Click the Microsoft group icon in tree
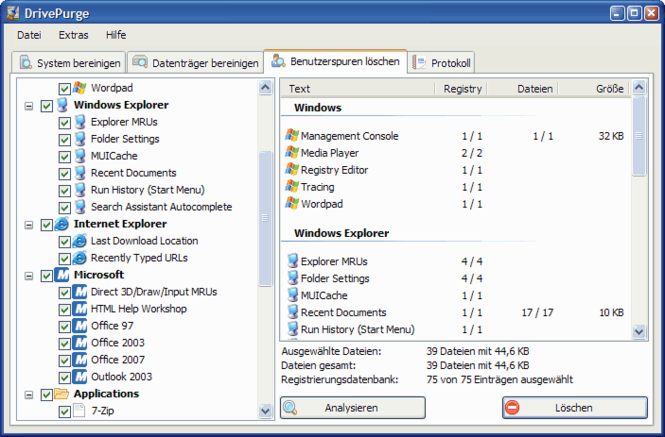This screenshot has width=665, height=437. pyautogui.click(x=63, y=275)
